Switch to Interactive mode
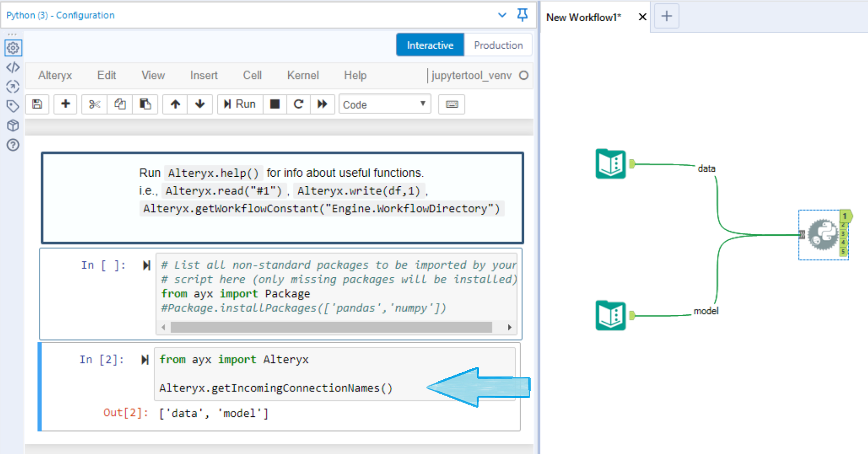Viewport: 868px width, 454px height. point(430,45)
